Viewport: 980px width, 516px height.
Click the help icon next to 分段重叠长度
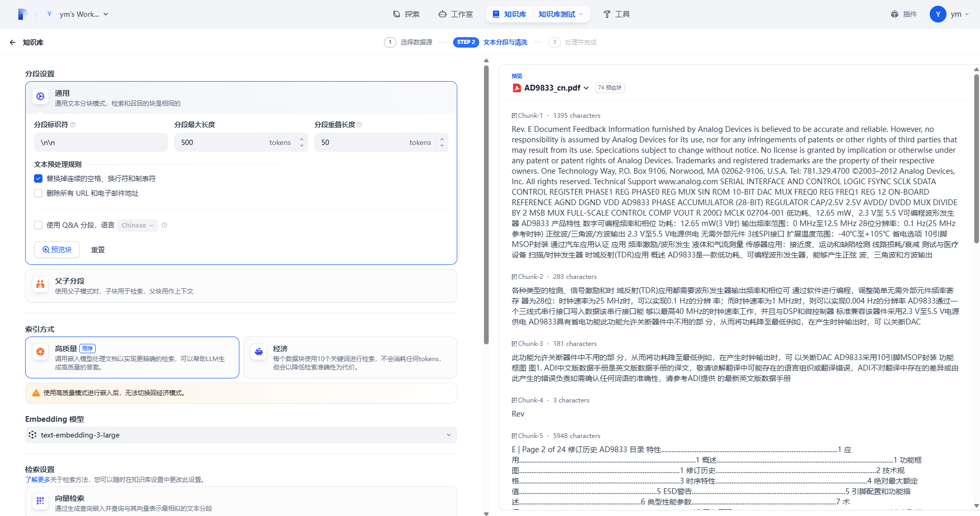359,125
